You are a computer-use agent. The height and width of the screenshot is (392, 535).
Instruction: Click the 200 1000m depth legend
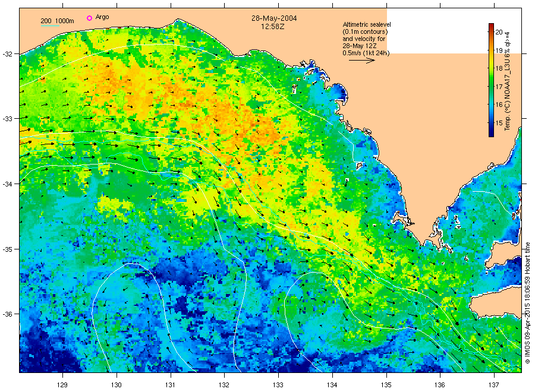(57, 21)
